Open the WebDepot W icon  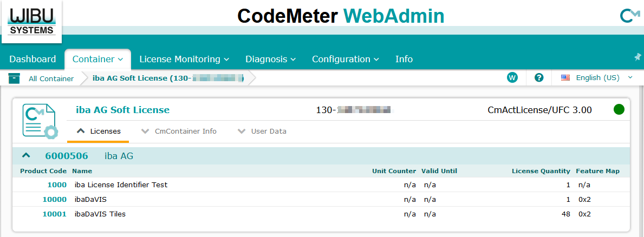click(512, 77)
